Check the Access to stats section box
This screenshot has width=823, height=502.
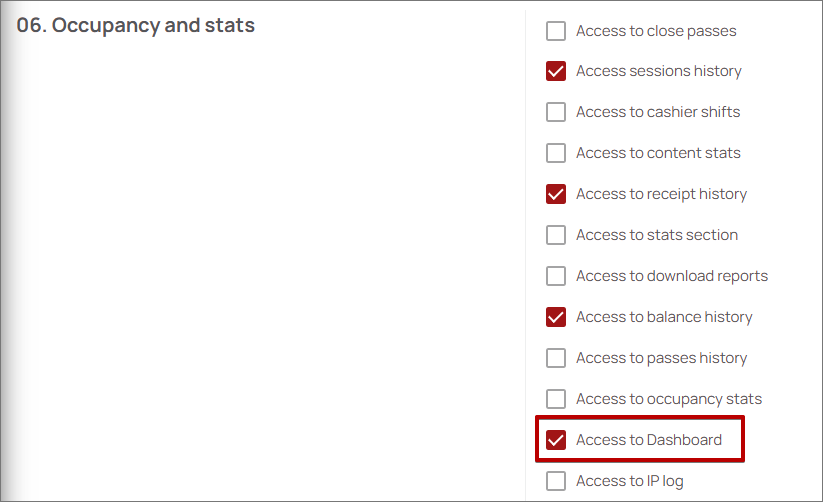tap(556, 235)
